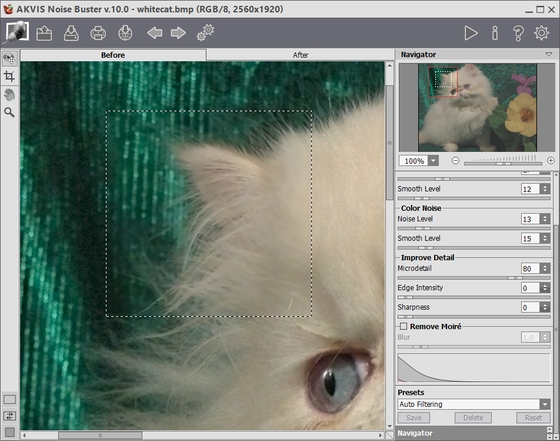Open the AKVIS home page logo icon
The height and width of the screenshot is (441, 560).
point(16,32)
